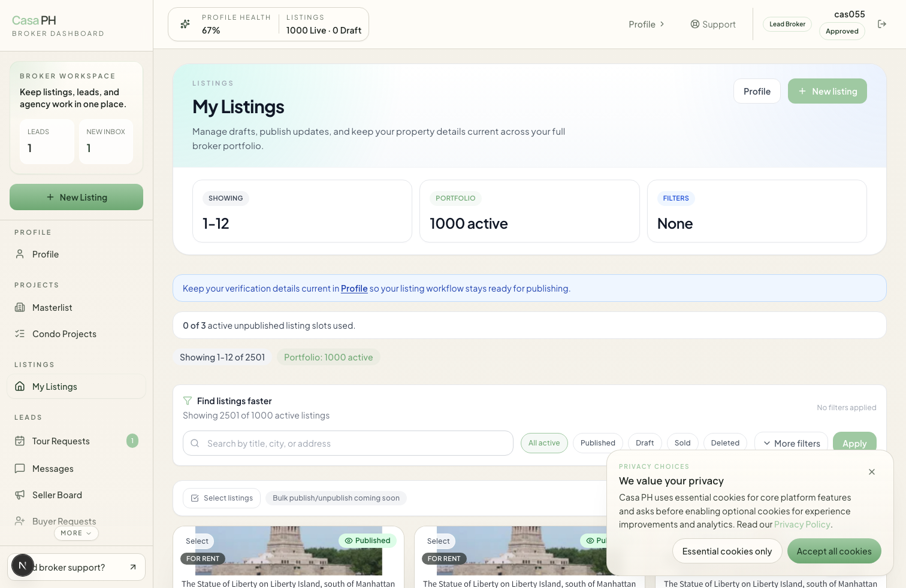Screen dimensions: 906x588
Task: Open the Profile chevron menu at top
Action: [x=662, y=24]
